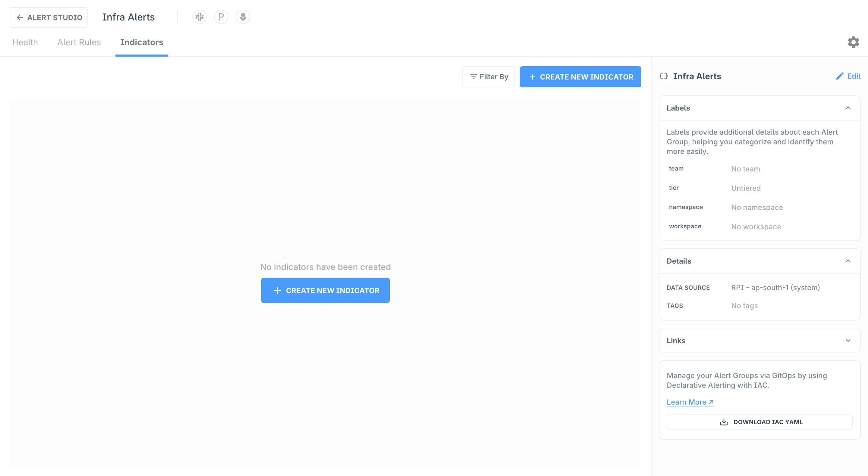
Task: Open settings via the gear icon
Action: pos(853,42)
